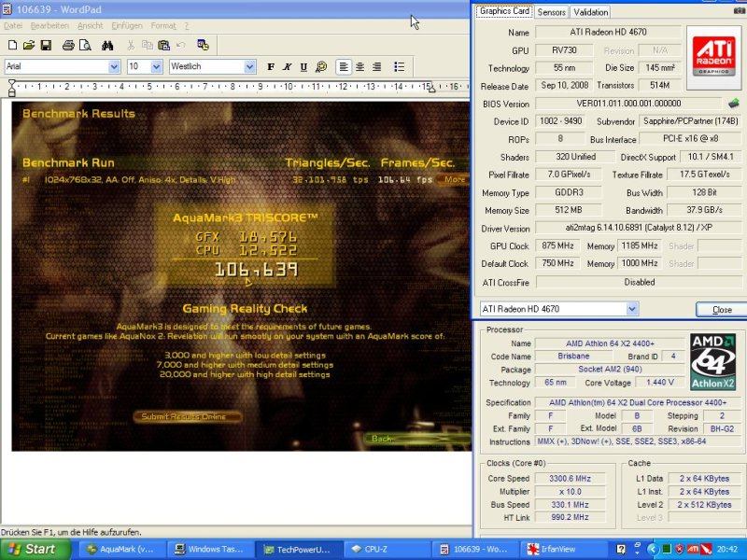This screenshot has width=747, height=560.
Task: Click the question mark help tray icon
Action: [621, 549]
